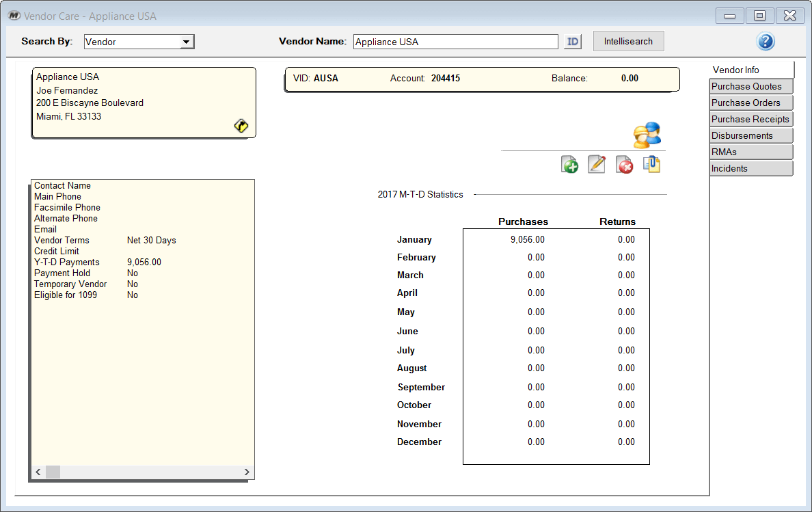Viewport: 812px width, 512px height.
Task: Delete record with the red X icon
Action: [625, 165]
